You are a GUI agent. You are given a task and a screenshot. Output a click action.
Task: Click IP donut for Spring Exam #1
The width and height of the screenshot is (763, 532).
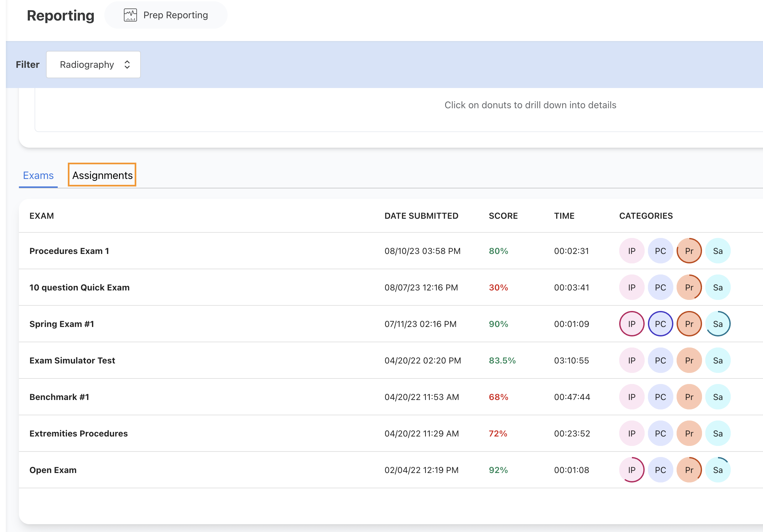pos(631,324)
